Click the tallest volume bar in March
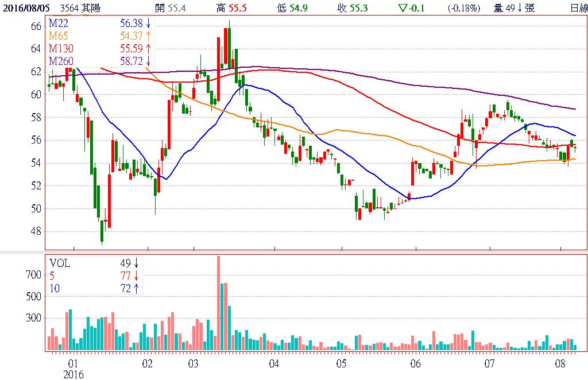This screenshot has height=380, width=588. pos(218,303)
